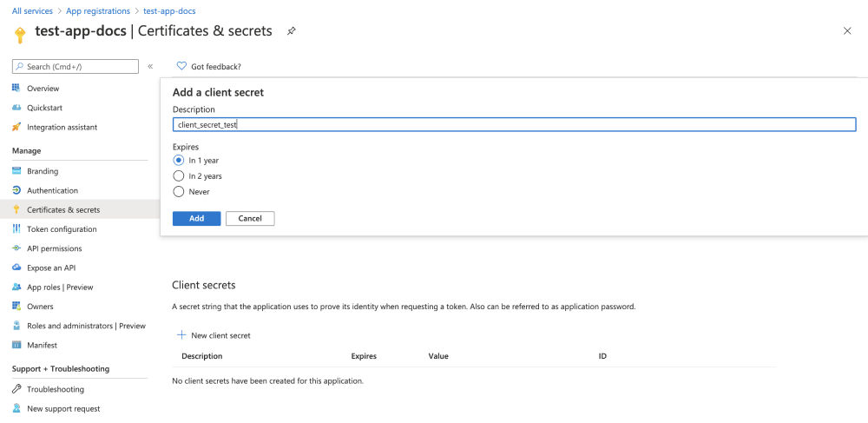Click the heart icon next to Got feedback

tap(181, 66)
